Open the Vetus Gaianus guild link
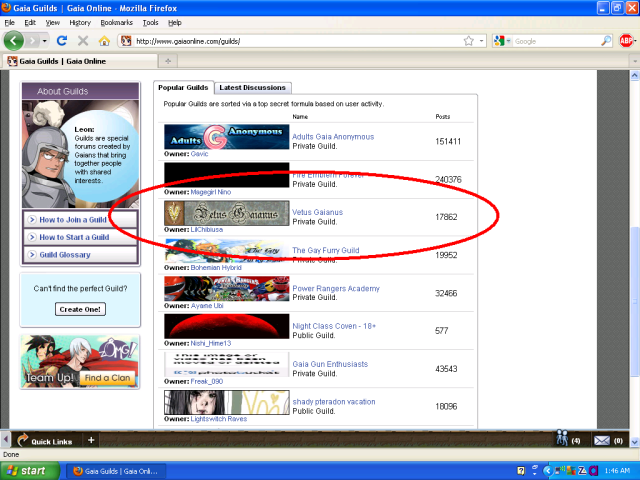 [x=318, y=212]
